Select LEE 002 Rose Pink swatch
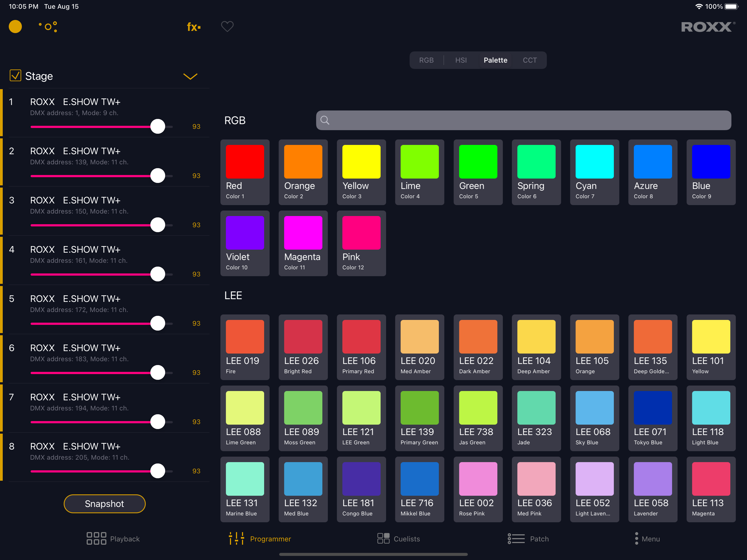The width and height of the screenshot is (747, 560). [x=478, y=489]
